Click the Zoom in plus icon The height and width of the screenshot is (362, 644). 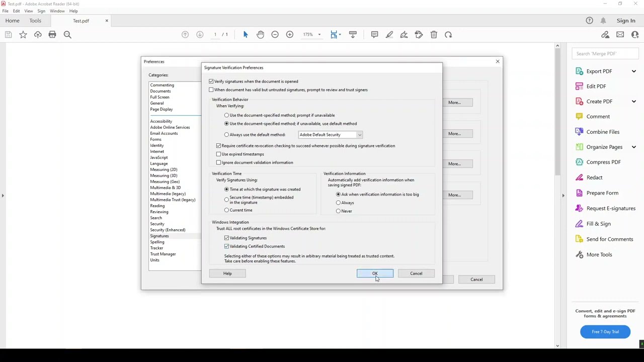tap(290, 35)
